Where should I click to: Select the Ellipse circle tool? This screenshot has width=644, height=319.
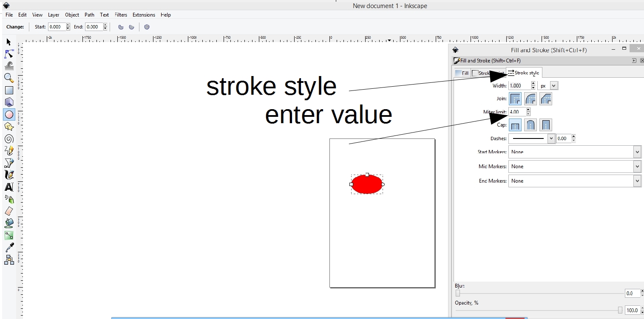9,114
